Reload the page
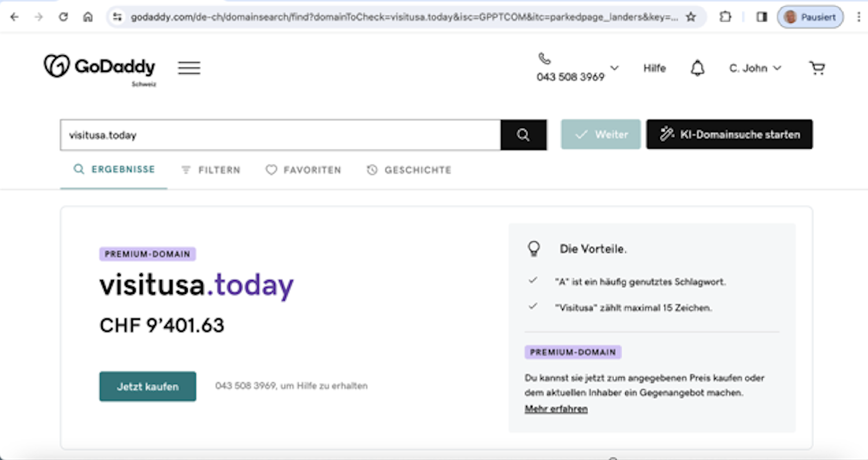The height and width of the screenshot is (460, 868). click(x=63, y=17)
